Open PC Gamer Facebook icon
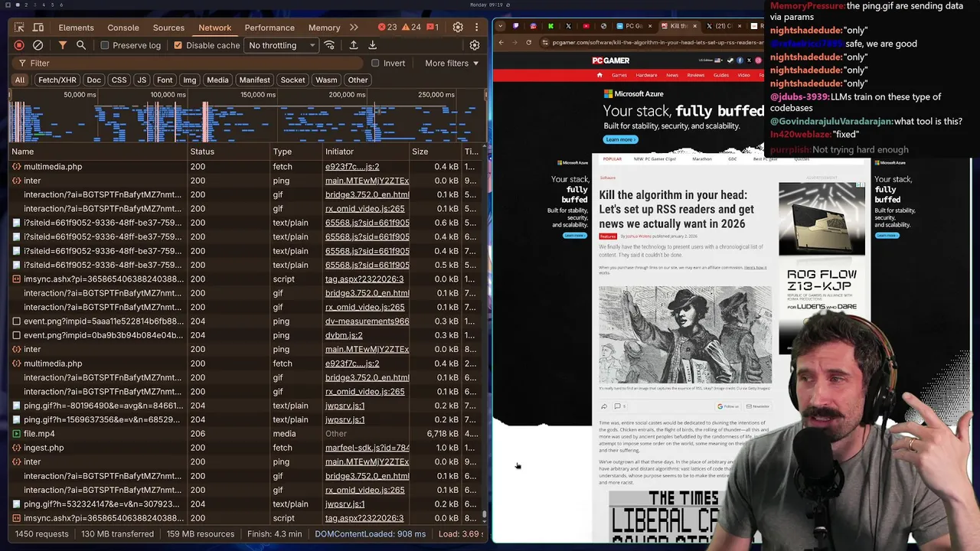The height and width of the screenshot is (551, 980). point(740,60)
